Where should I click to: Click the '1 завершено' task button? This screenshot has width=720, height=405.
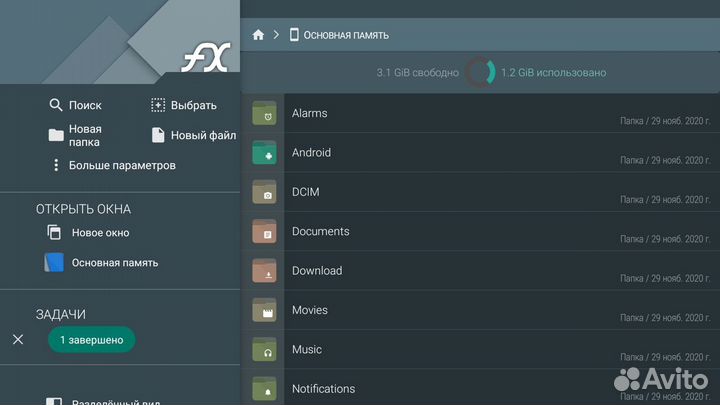pos(91,340)
